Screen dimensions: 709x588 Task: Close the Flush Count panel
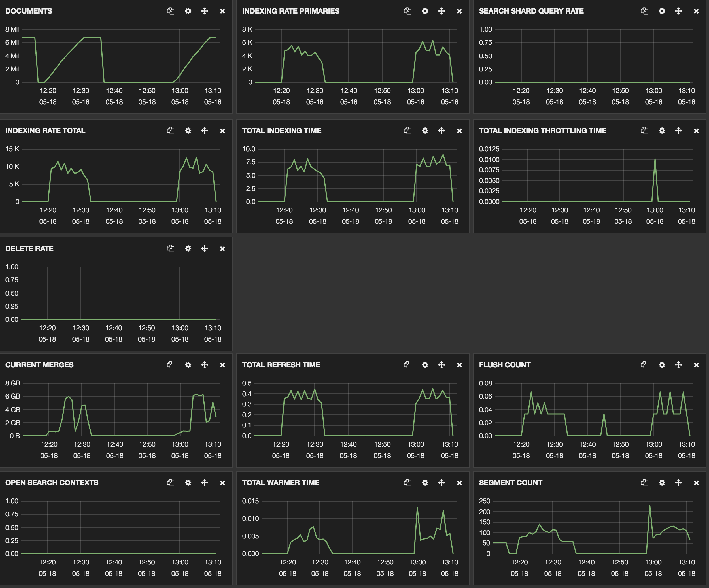pyautogui.click(x=696, y=365)
